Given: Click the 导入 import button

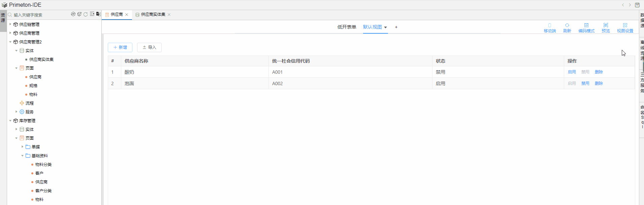Looking at the screenshot, I should (x=149, y=47).
